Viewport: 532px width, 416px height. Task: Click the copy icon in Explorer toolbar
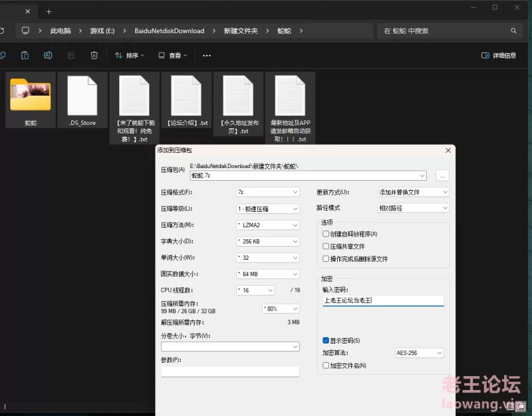tap(3, 55)
